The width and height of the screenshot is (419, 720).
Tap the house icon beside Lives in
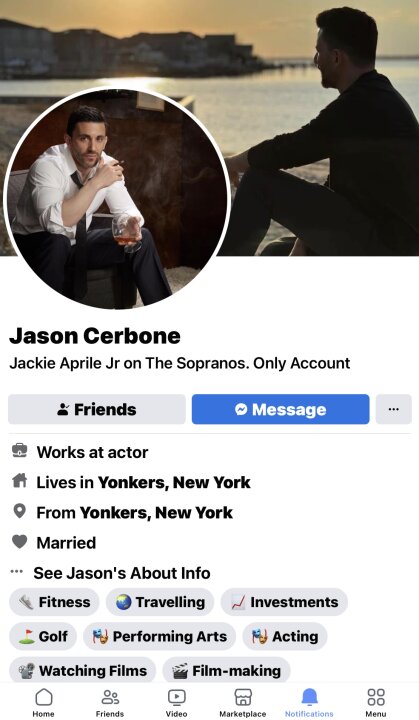click(19, 481)
